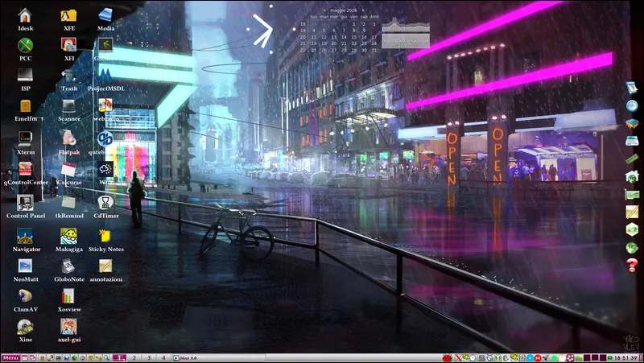Open the Sticky Notes icon

(x=105, y=236)
